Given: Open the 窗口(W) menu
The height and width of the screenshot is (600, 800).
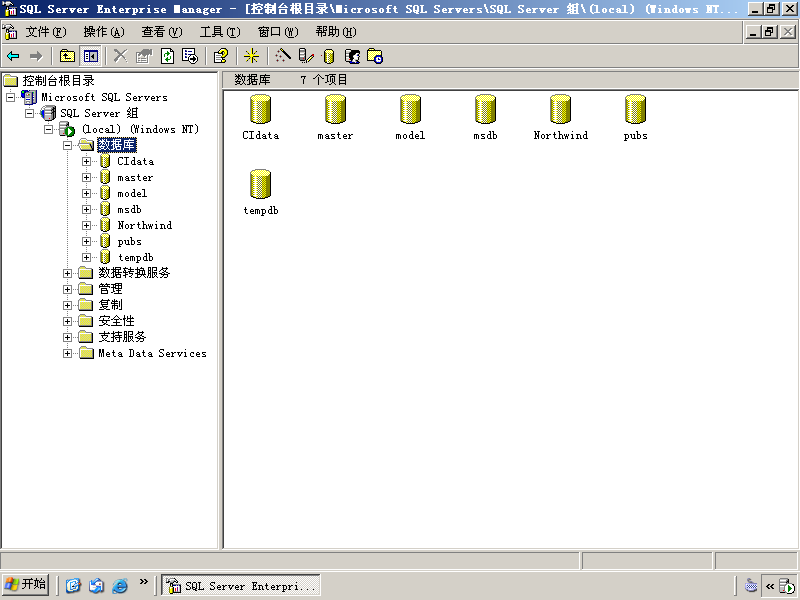Looking at the screenshot, I should pos(278,32).
